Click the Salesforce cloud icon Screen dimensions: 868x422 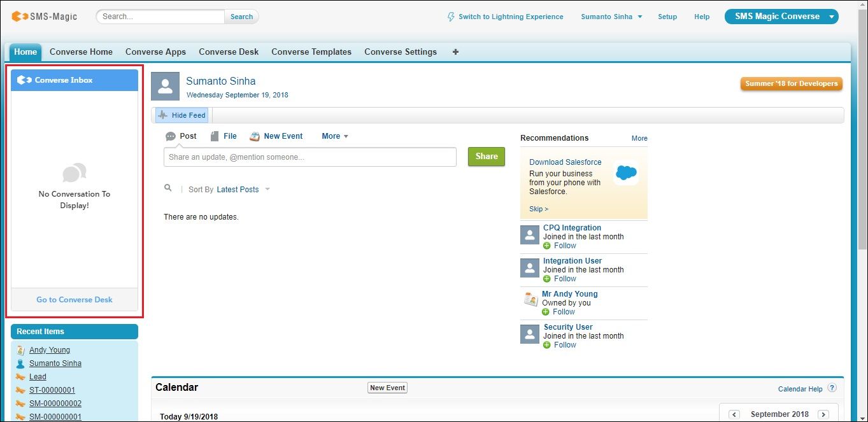coord(627,172)
